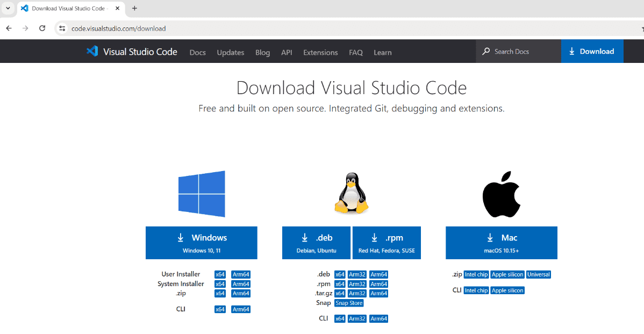The image size is (644, 334).
Task: Download Mac .zip for Apple silicon
Action: tap(507, 274)
